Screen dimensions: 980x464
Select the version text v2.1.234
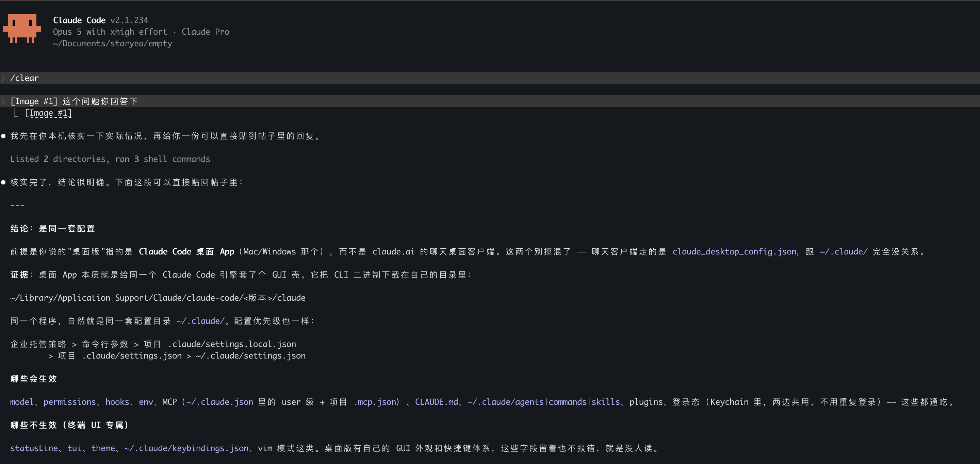pyautogui.click(x=129, y=20)
